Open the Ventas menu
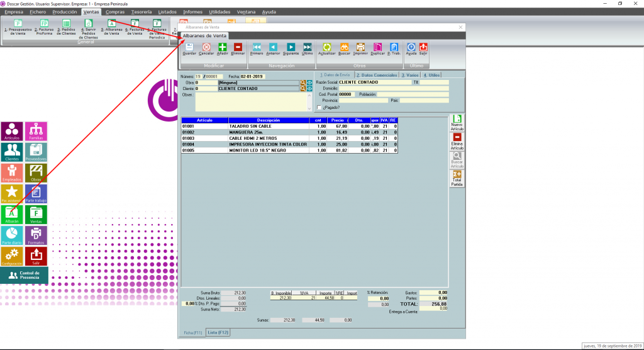This screenshot has height=350, width=644. (91, 12)
